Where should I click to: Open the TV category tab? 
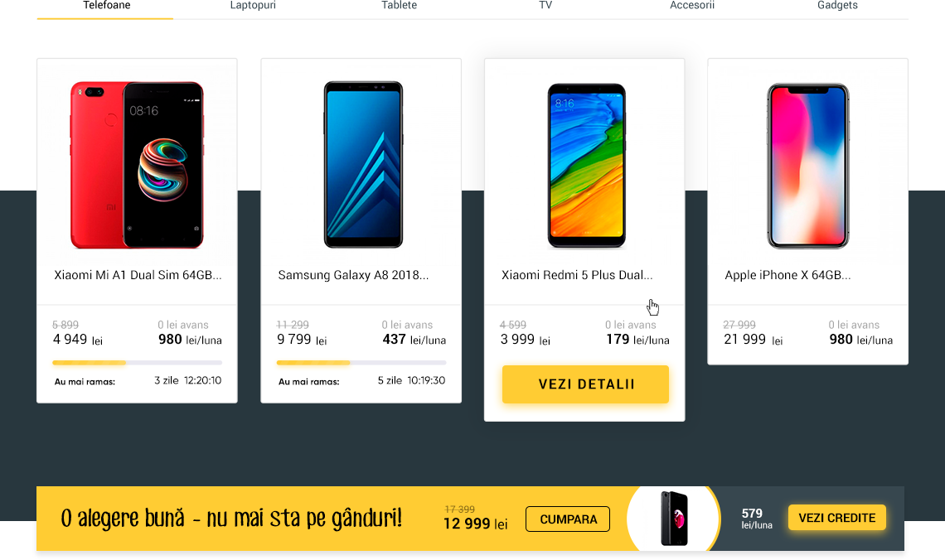(x=545, y=6)
